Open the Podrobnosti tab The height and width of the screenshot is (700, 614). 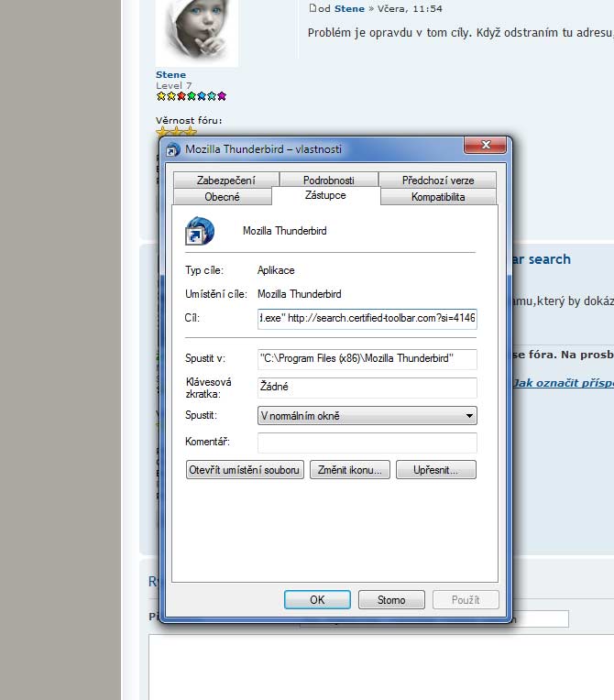tap(329, 180)
